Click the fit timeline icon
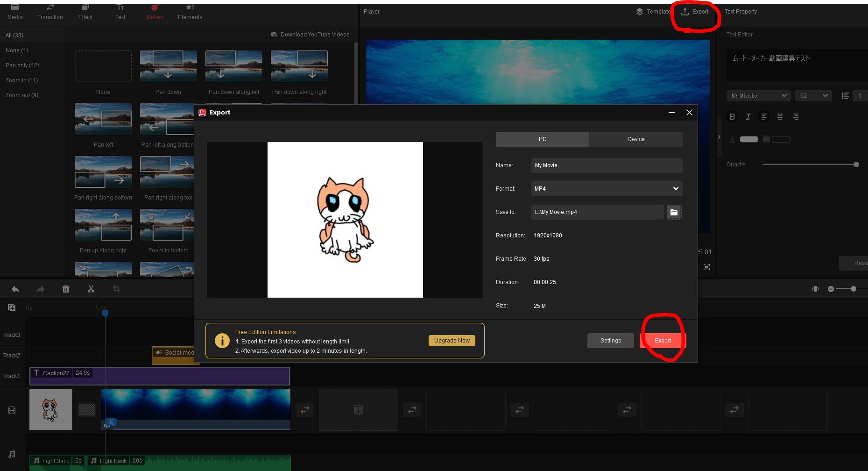Viewport: 868px width, 471px height. pyautogui.click(x=815, y=289)
